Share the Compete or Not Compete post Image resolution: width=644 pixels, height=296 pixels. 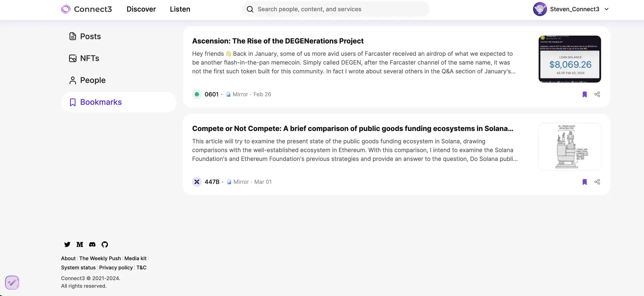(597, 182)
